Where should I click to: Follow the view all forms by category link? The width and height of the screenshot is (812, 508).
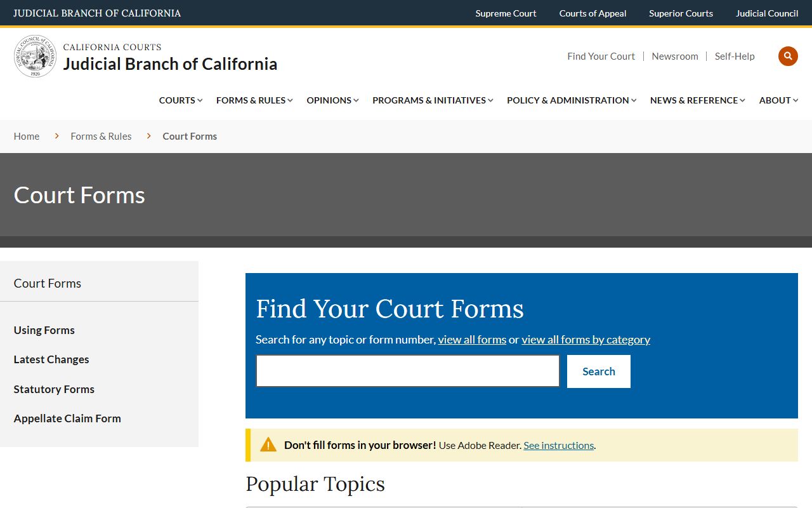586,340
